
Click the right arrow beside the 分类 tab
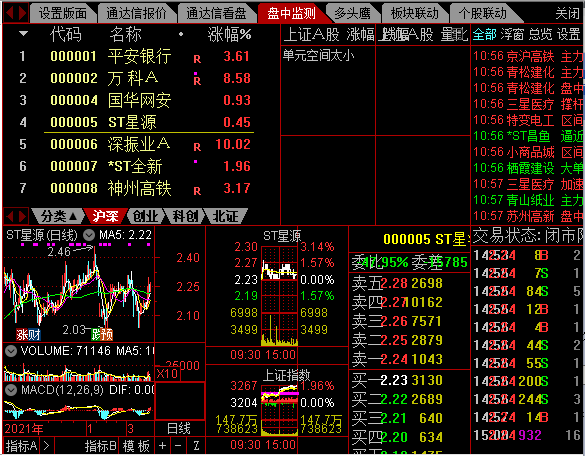click(22, 216)
